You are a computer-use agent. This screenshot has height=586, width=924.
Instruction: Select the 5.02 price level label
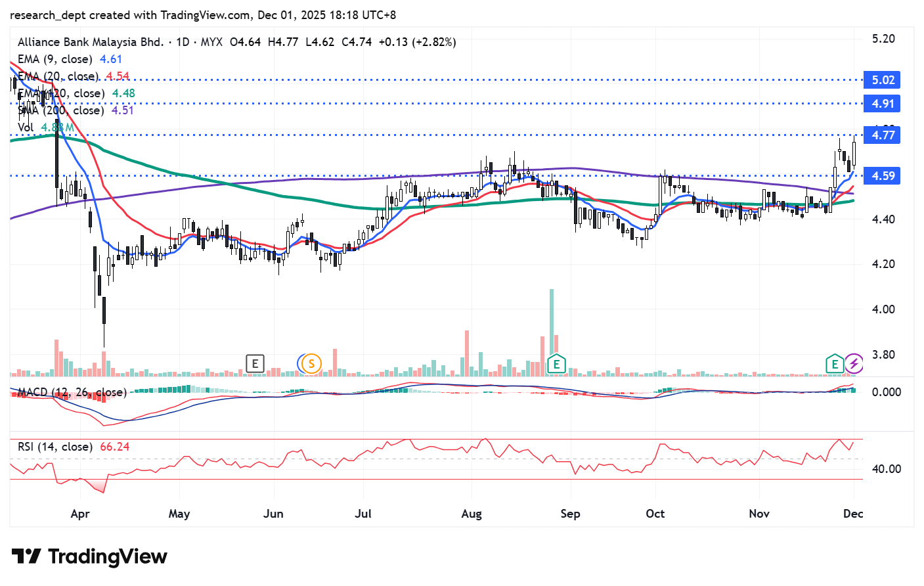click(883, 80)
